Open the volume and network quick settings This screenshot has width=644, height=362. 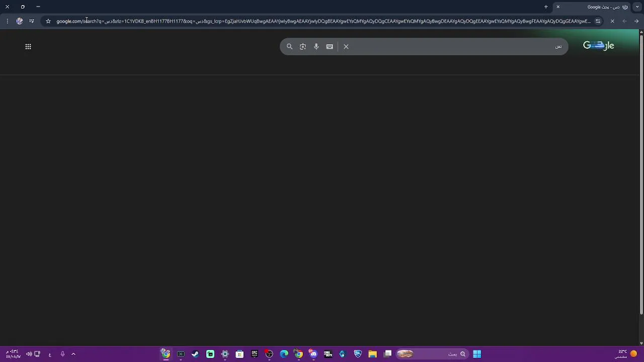coord(33,354)
